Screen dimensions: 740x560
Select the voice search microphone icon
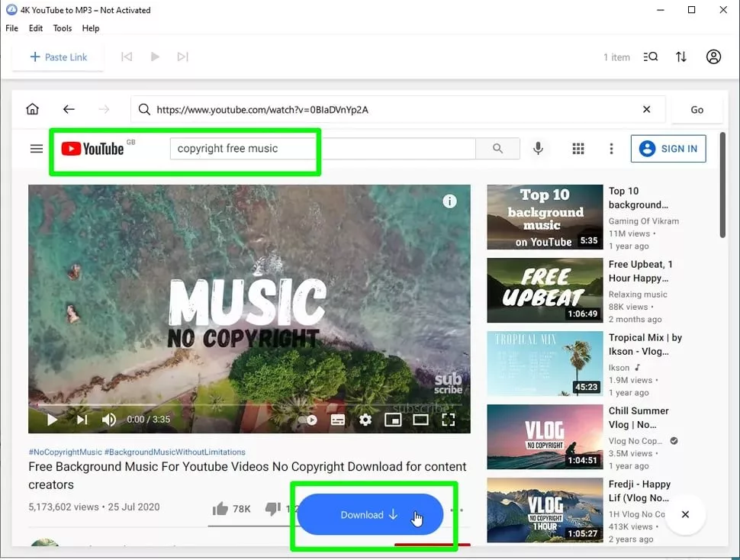(x=539, y=148)
